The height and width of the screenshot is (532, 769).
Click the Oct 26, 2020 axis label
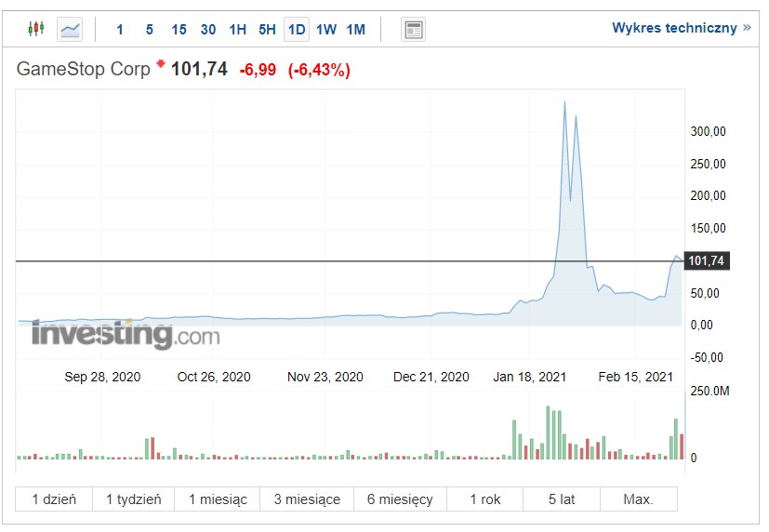[214, 377]
